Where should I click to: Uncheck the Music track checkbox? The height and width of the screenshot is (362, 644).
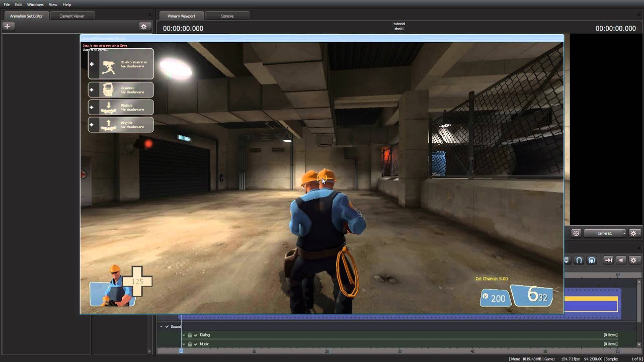pyautogui.click(x=196, y=344)
